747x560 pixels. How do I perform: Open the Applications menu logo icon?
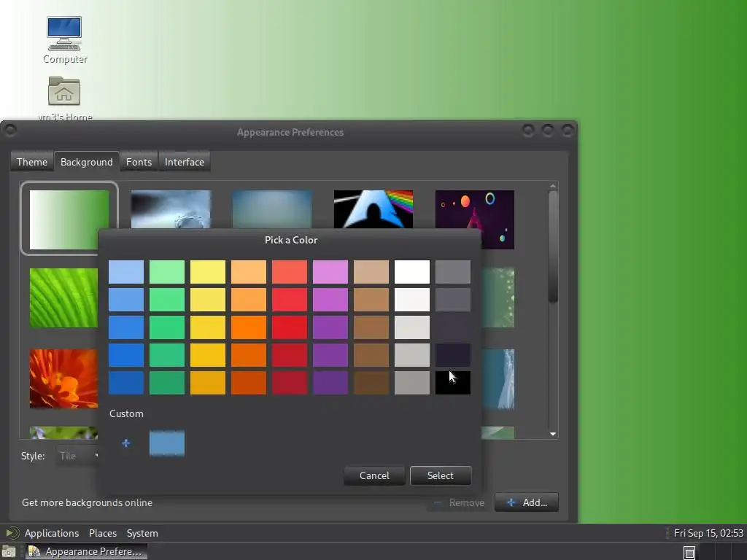(x=12, y=533)
